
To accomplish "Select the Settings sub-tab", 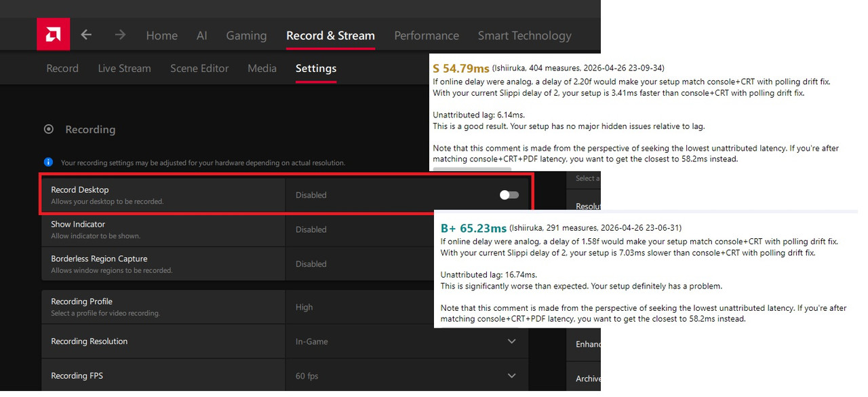I will pyautogui.click(x=316, y=68).
